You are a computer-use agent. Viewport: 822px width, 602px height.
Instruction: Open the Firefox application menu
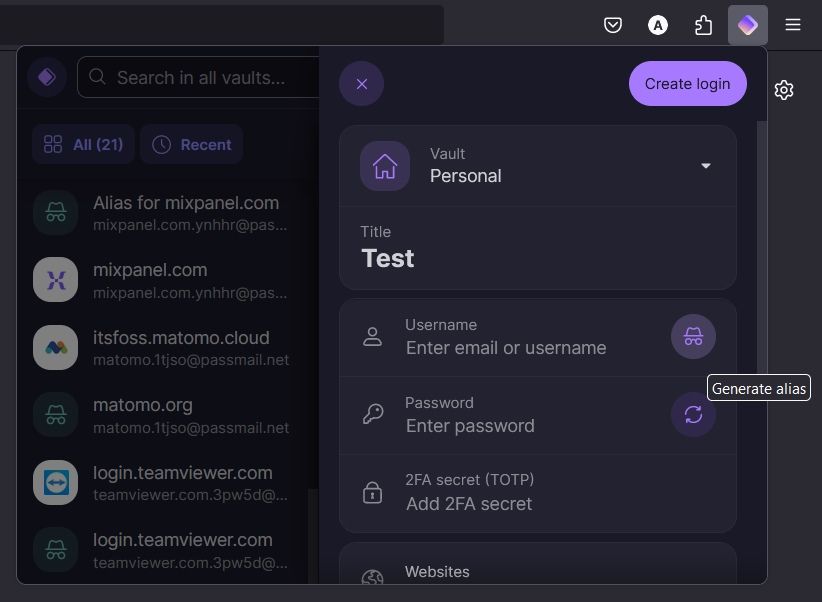[793, 25]
